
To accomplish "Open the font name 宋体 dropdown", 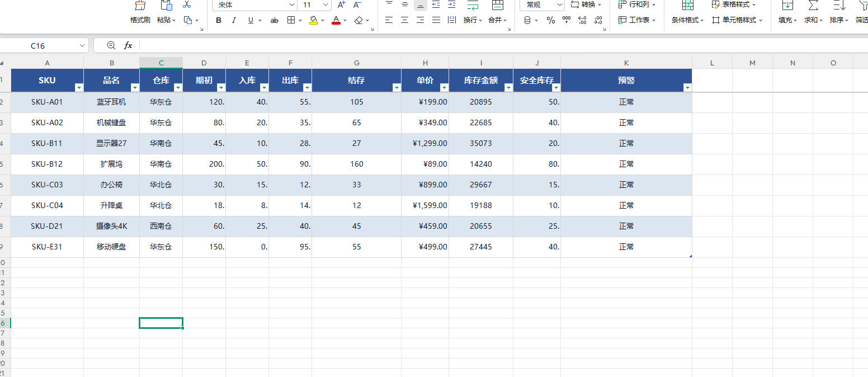I will [x=291, y=4].
